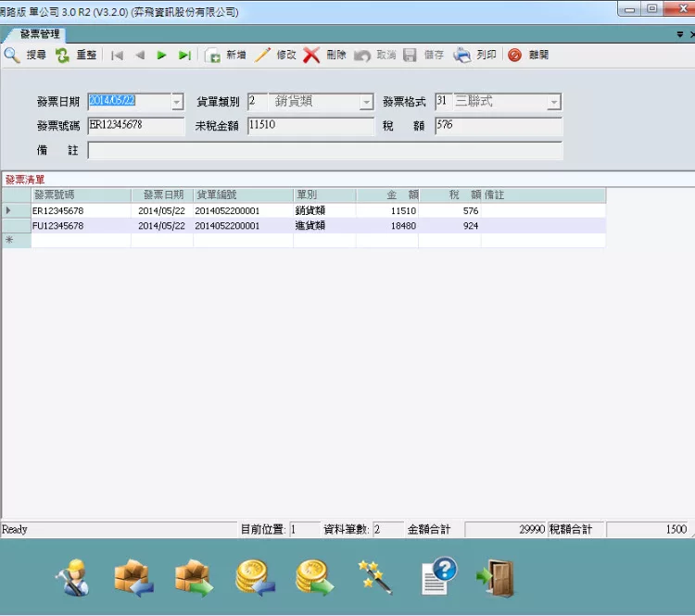Click the exit door icon

[495, 578]
